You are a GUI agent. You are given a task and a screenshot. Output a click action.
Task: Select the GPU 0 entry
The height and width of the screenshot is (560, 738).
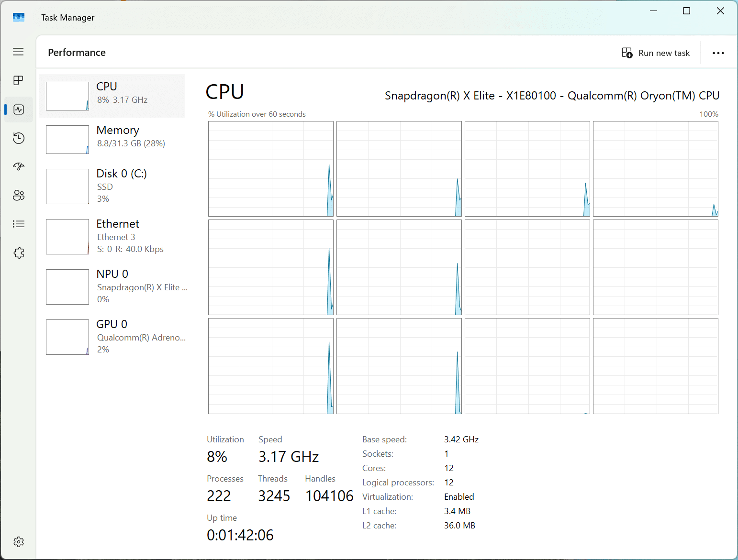click(x=112, y=337)
